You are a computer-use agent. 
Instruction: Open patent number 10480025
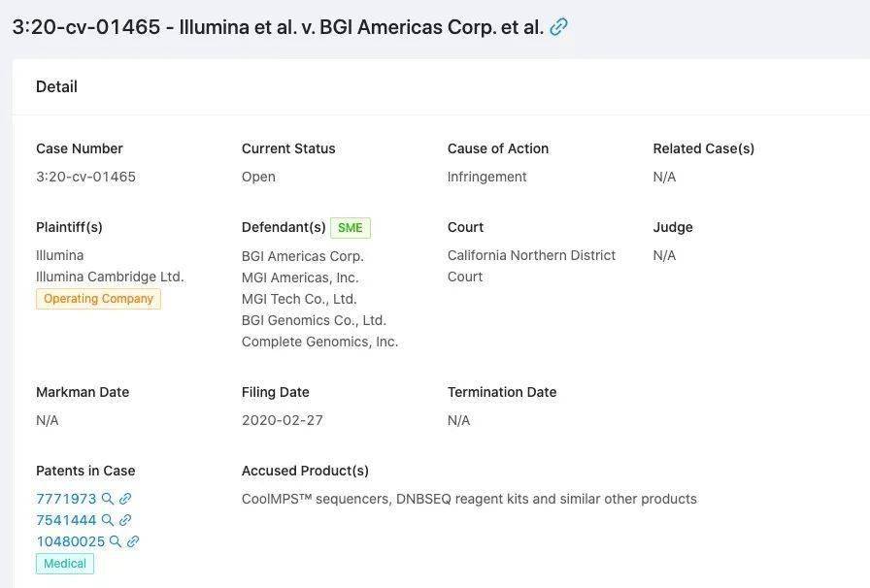[x=70, y=541]
